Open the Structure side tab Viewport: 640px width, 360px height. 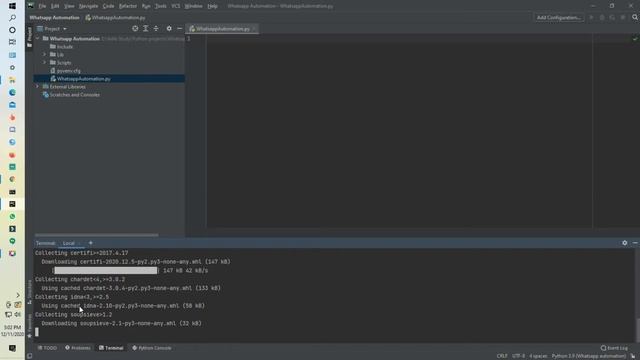tap(29, 292)
